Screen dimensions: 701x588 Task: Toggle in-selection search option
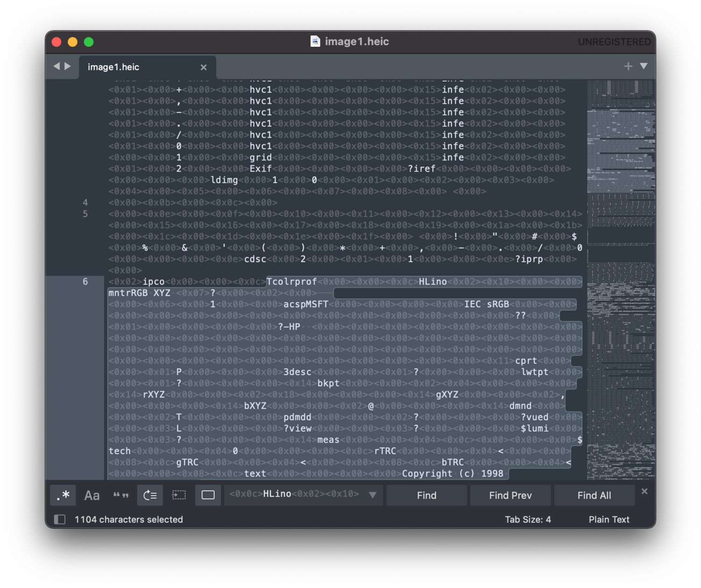179,495
